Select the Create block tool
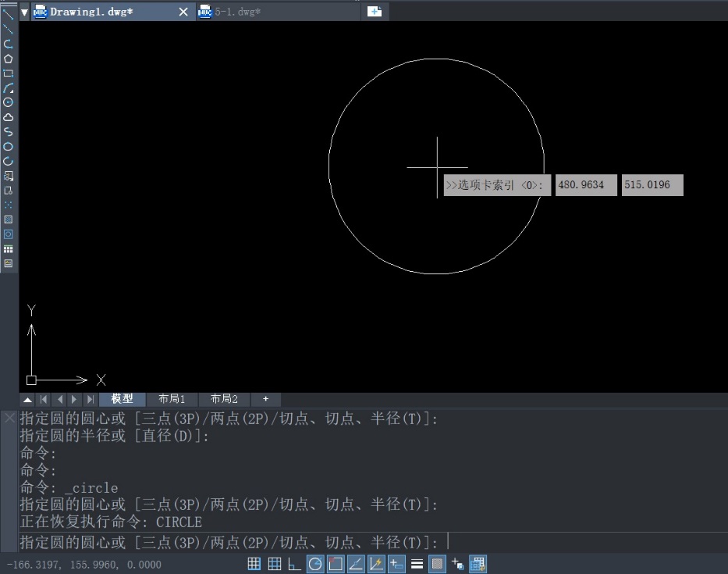 point(9,191)
